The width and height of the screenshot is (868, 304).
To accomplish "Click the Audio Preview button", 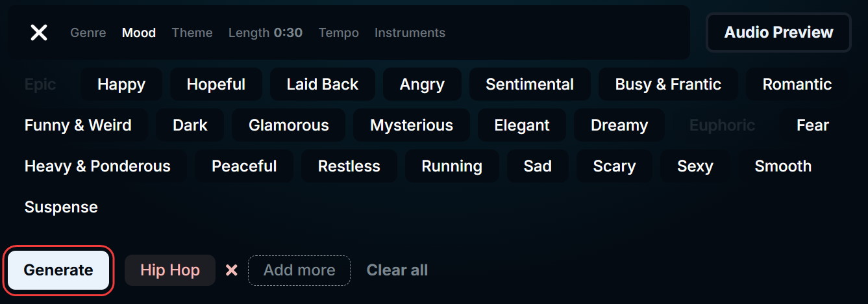I will pos(778,32).
